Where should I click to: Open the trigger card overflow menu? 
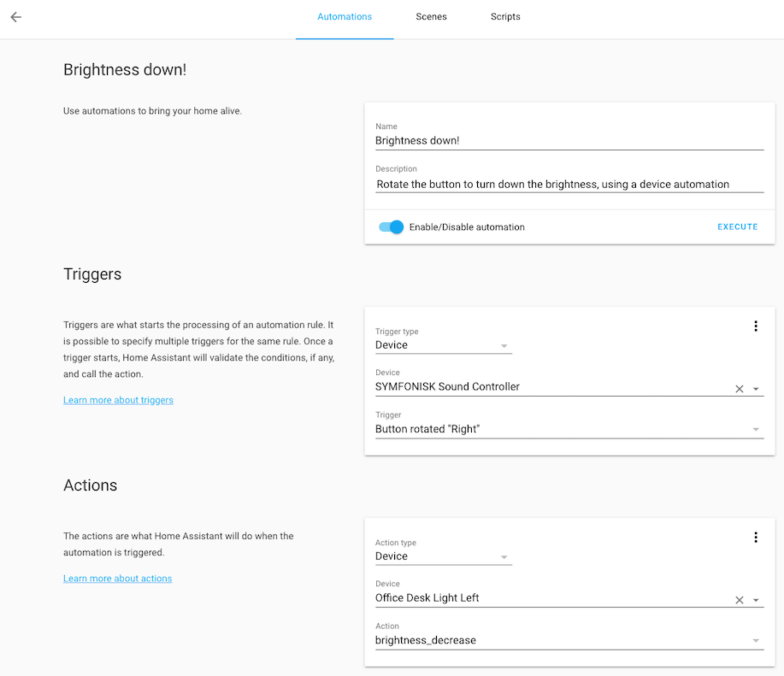pos(756,326)
